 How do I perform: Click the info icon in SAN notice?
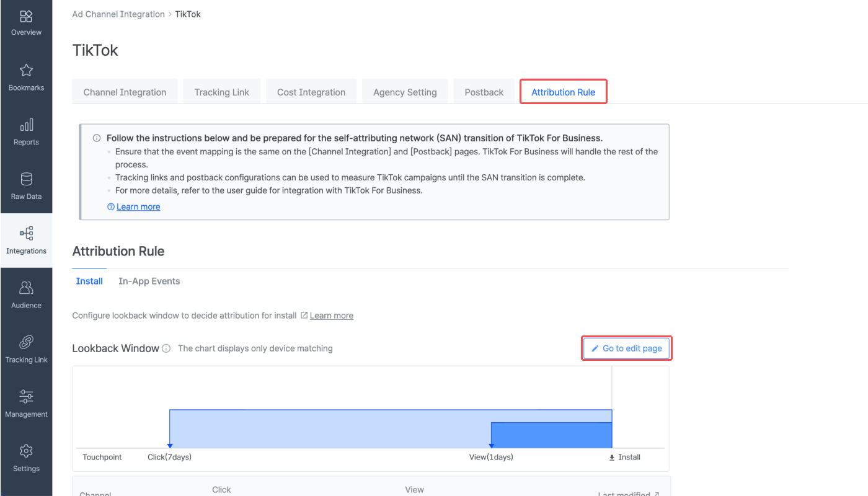[97, 138]
